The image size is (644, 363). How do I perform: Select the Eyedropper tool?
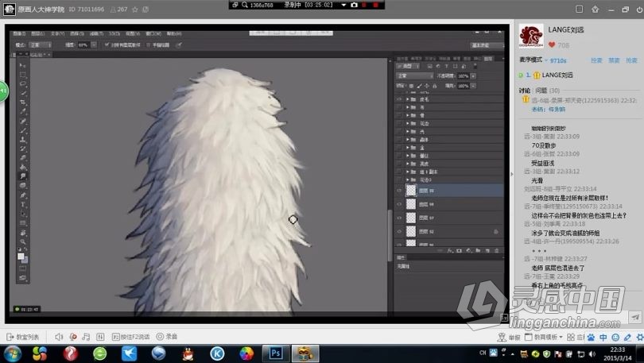click(x=22, y=111)
